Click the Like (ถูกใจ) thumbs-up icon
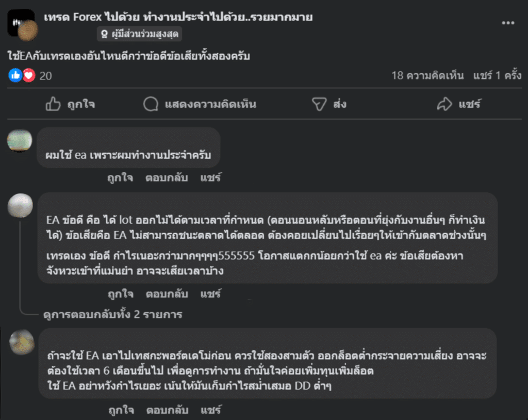528x420 pixels. point(53,104)
